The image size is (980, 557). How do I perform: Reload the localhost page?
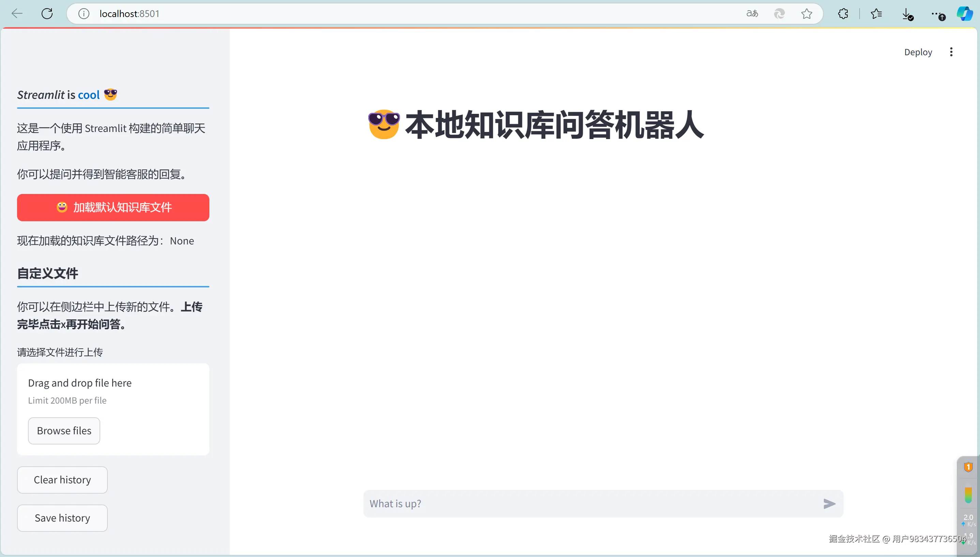point(47,14)
